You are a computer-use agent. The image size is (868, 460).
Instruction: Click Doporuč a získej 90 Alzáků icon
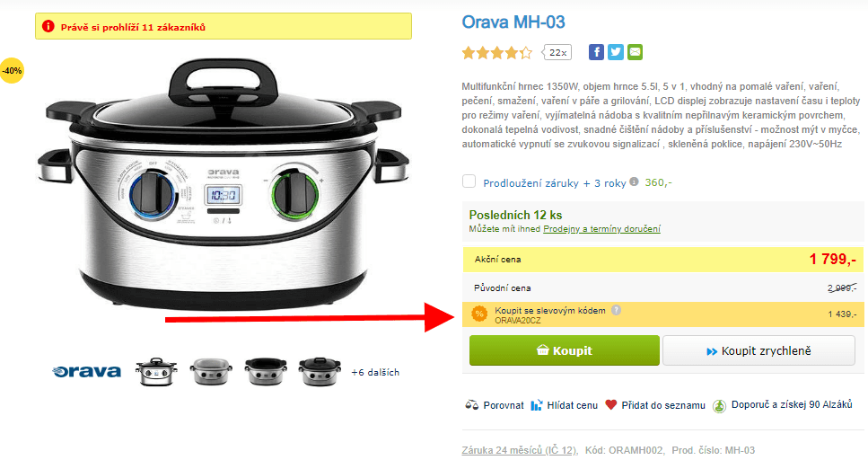(x=719, y=406)
